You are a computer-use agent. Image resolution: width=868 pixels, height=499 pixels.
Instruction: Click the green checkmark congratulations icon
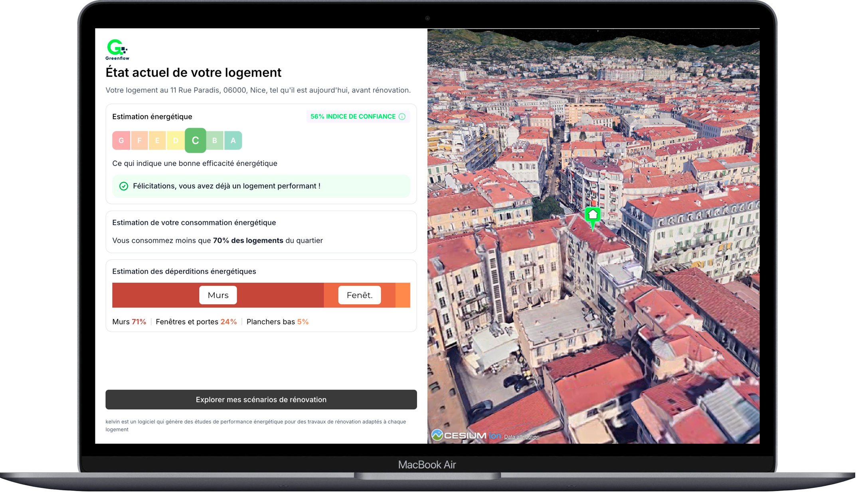(124, 186)
